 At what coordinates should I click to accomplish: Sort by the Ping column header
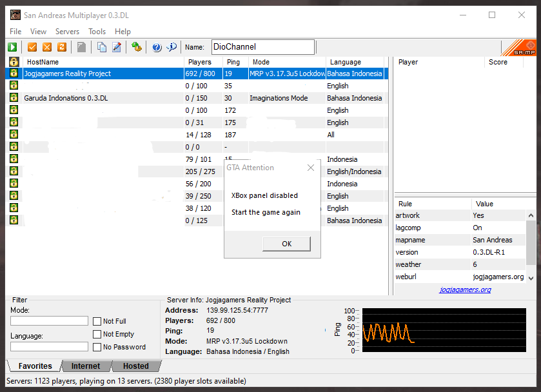click(x=235, y=62)
